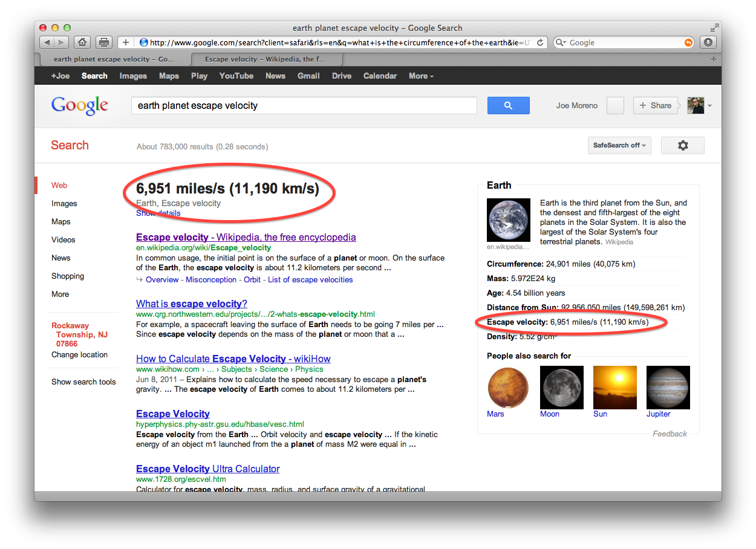Image resolution: width=756 pixels, height=549 pixels.
Task: Click Feedback under the Earth panel
Action: tap(670, 434)
